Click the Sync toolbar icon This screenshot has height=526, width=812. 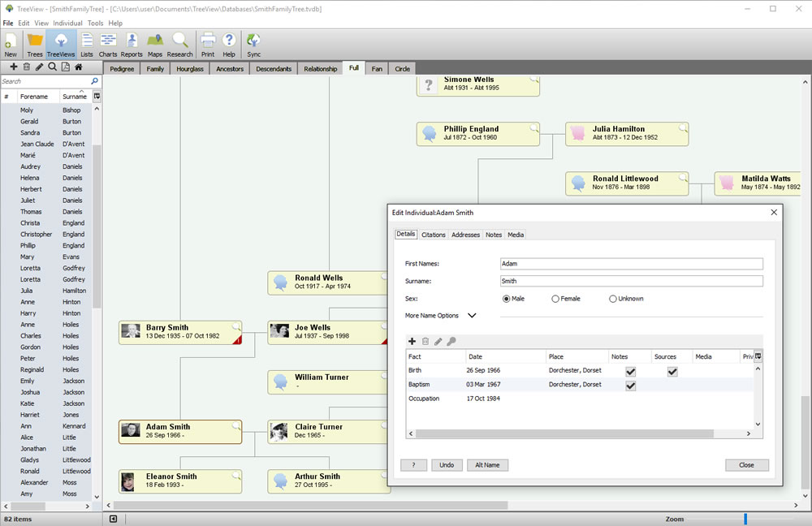point(253,45)
